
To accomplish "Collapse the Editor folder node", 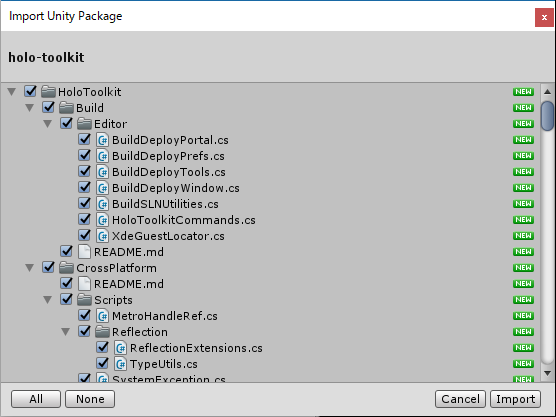I will pos(48,124).
